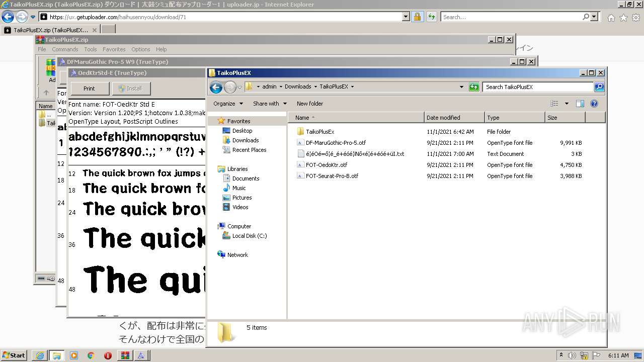This screenshot has height=362, width=644.
Task: Open the TaikoPlusEx folder icon in file list
Action: [x=300, y=132]
